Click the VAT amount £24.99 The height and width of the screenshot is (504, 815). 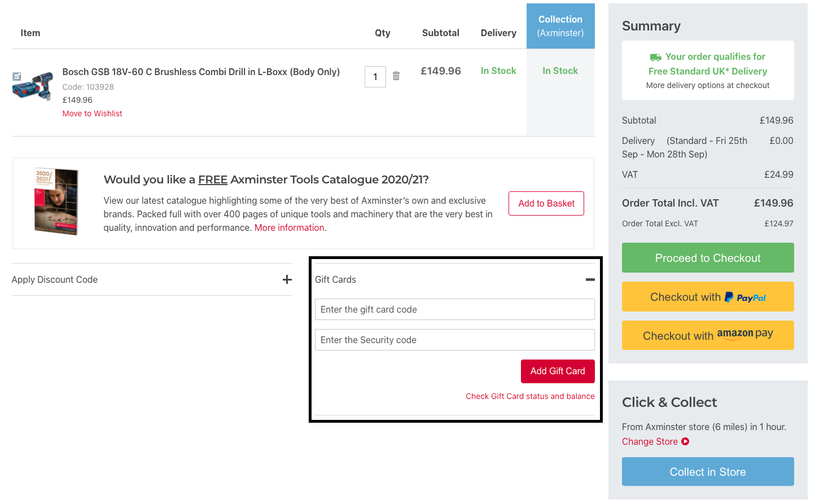(x=779, y=175)
